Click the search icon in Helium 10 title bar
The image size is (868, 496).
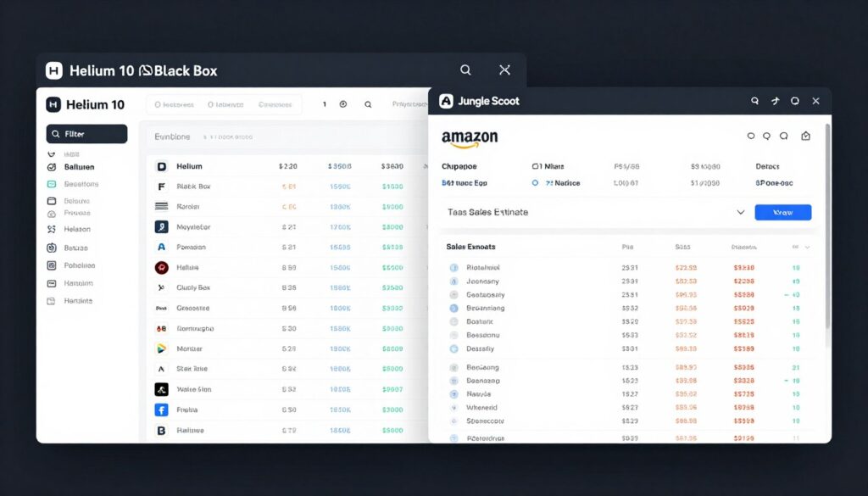[x=465, y=70]
